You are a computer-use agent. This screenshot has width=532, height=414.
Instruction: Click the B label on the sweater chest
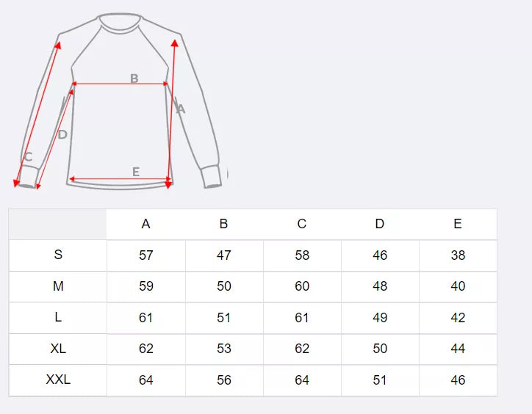pos(134,78)
